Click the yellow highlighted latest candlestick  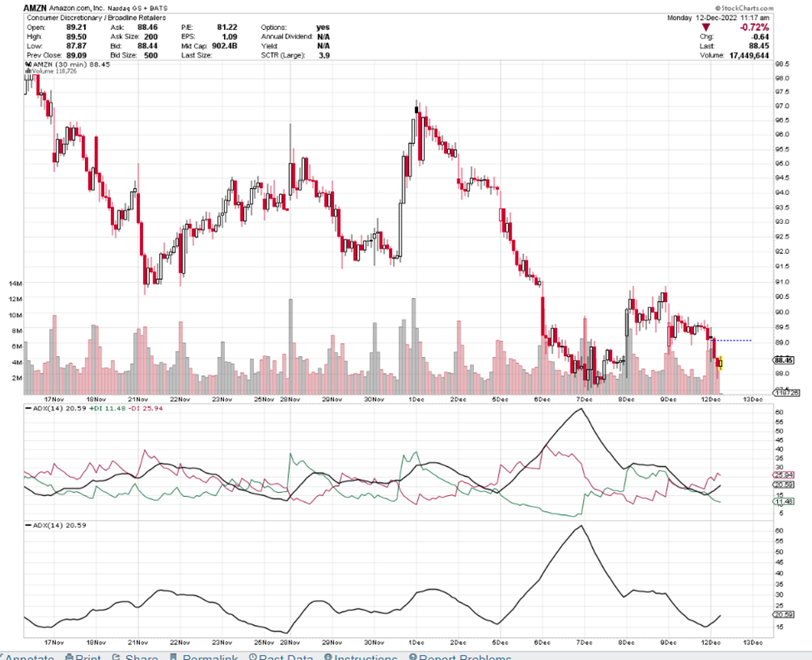click(720, 362)
